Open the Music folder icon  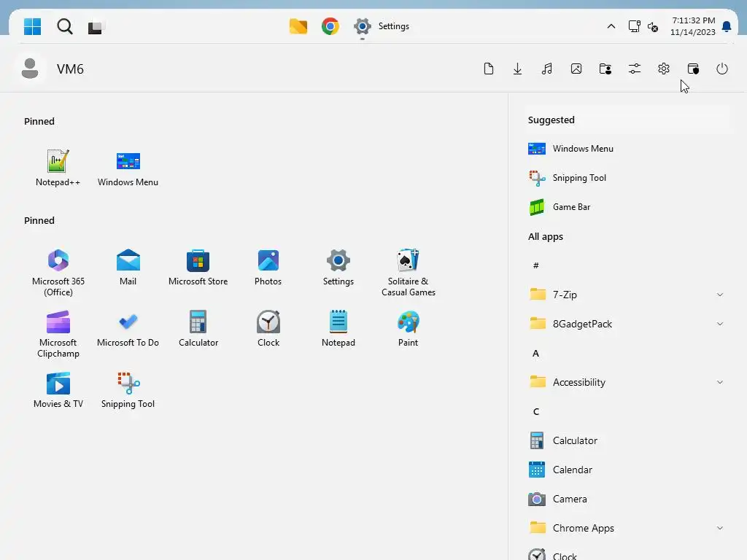[547, 69]
